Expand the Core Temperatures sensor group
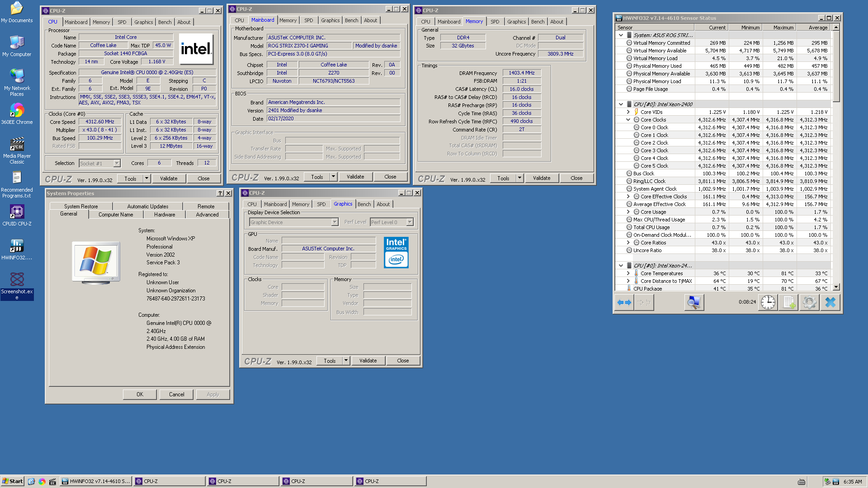Image resolution: width=868 pixels, height=488 pixels. [628, 273]
